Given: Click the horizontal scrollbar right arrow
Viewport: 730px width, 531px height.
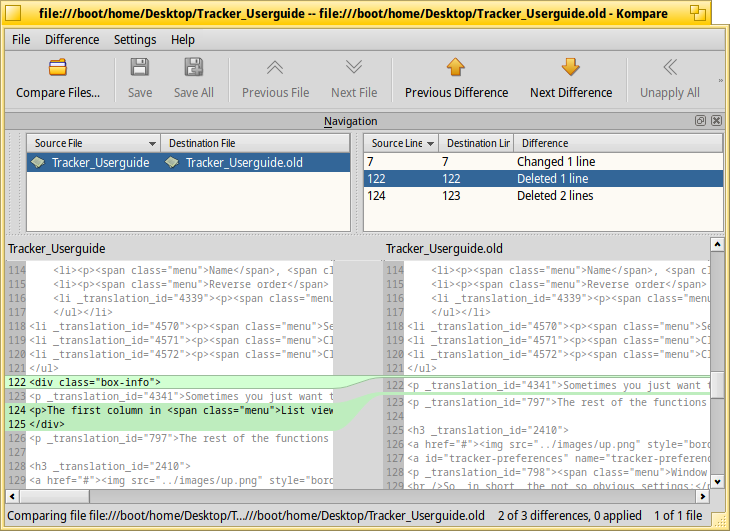Looking at the screenshot, I should (x=702, y=496).
